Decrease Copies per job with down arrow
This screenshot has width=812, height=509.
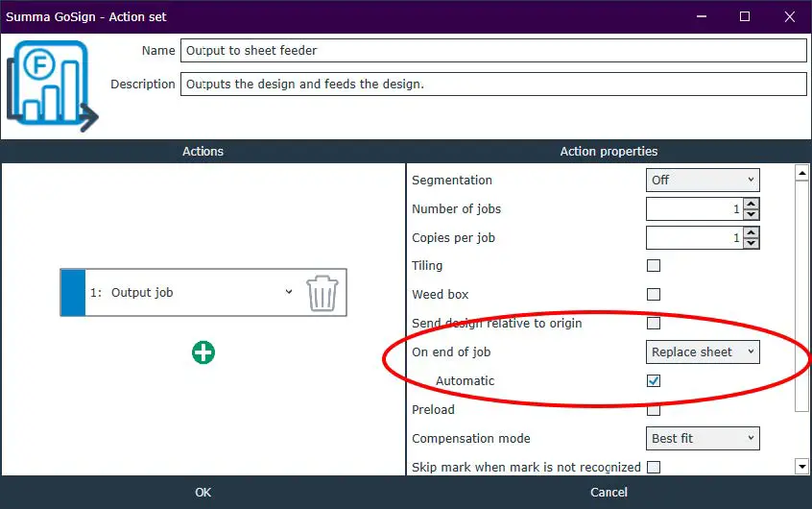[752, 243]
